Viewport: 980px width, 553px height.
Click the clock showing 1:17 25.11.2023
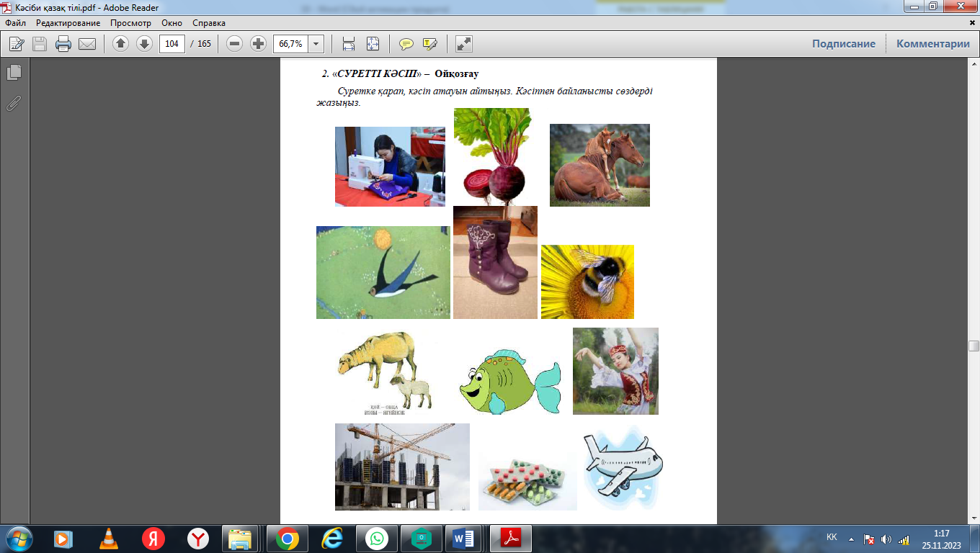941,539
